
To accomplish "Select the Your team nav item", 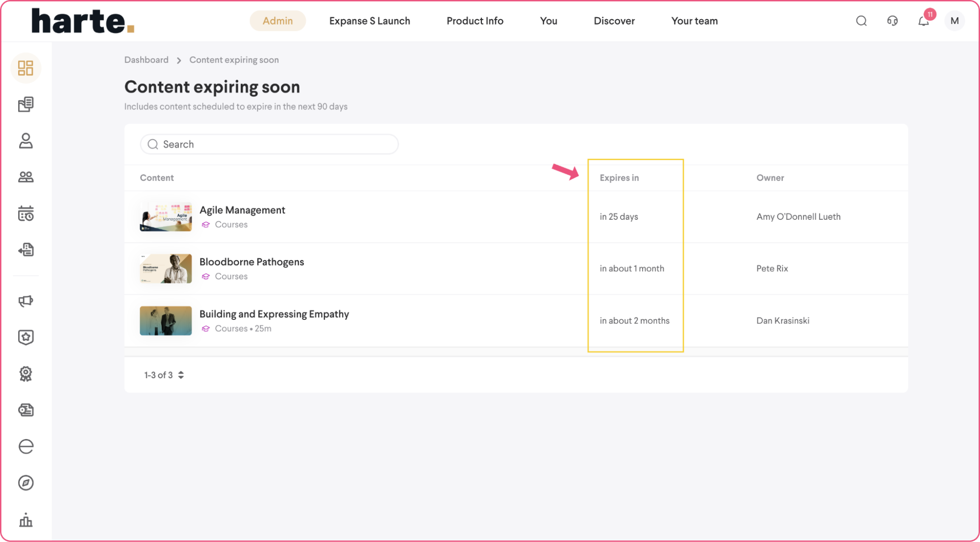I will (x=694, y=21).
